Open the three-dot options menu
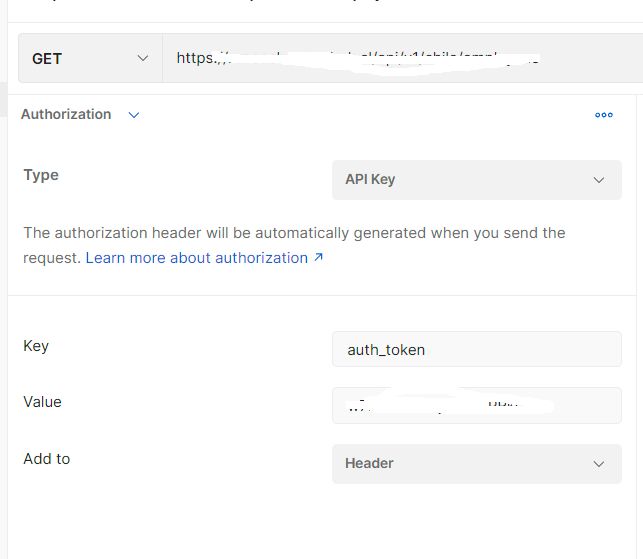The height and width of the screenshot is (559, 643). click(604, 115)
